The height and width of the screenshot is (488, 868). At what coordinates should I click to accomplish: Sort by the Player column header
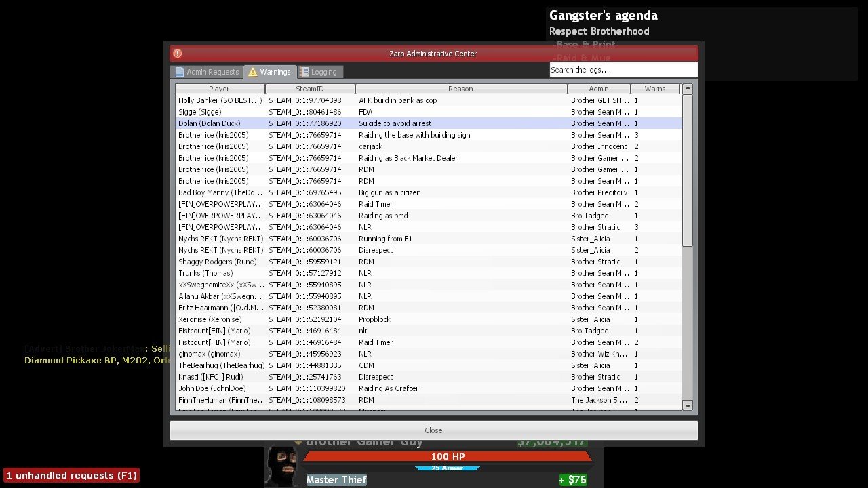tap(220, 89)
